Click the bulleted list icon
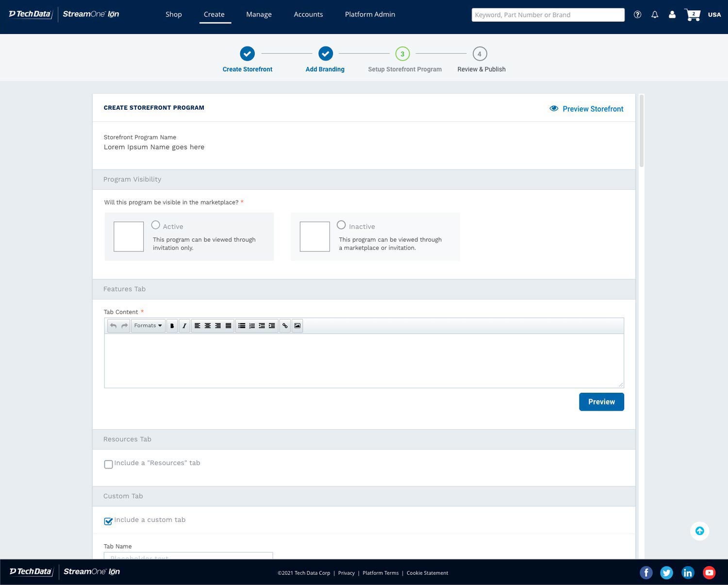 [x=242, y=326]
